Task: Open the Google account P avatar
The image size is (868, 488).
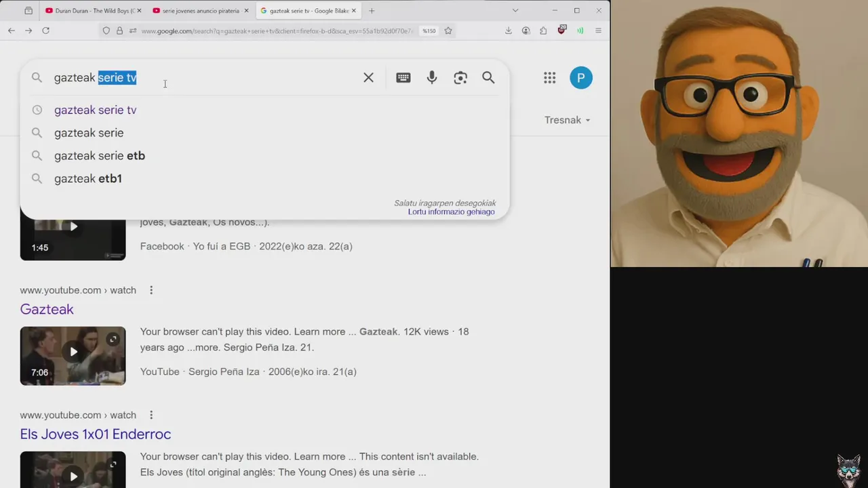Action: pyautogui.click(x=581, y=78)
